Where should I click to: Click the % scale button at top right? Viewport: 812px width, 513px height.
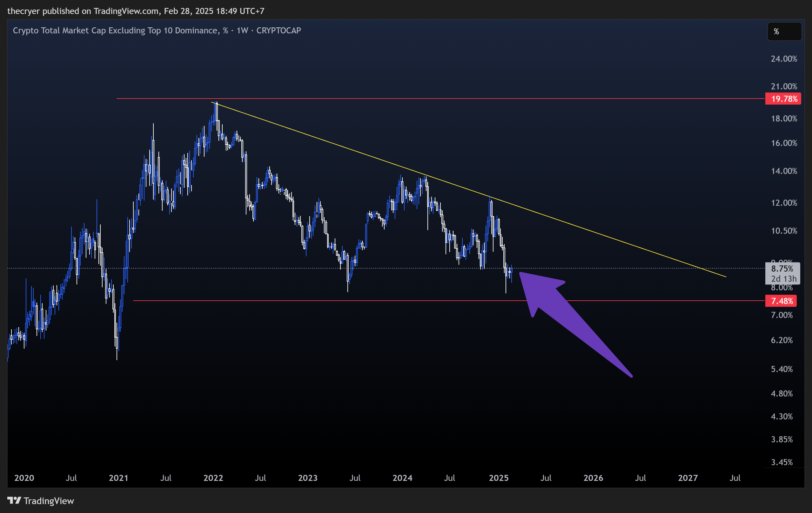(x=784, y=31)
